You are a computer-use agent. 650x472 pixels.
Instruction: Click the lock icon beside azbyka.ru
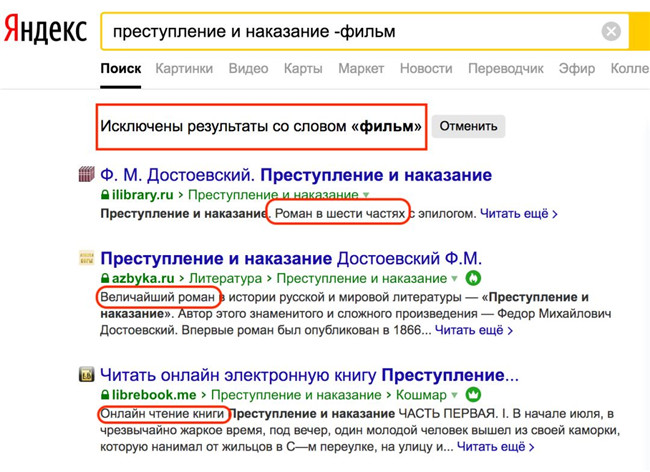click(x=105, y=278)
